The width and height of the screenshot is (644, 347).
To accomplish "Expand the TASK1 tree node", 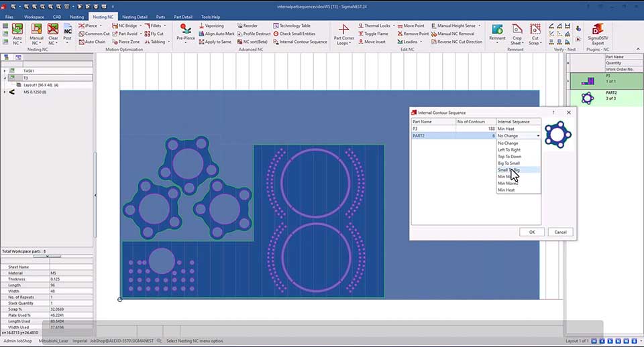I will click(5, 70).
